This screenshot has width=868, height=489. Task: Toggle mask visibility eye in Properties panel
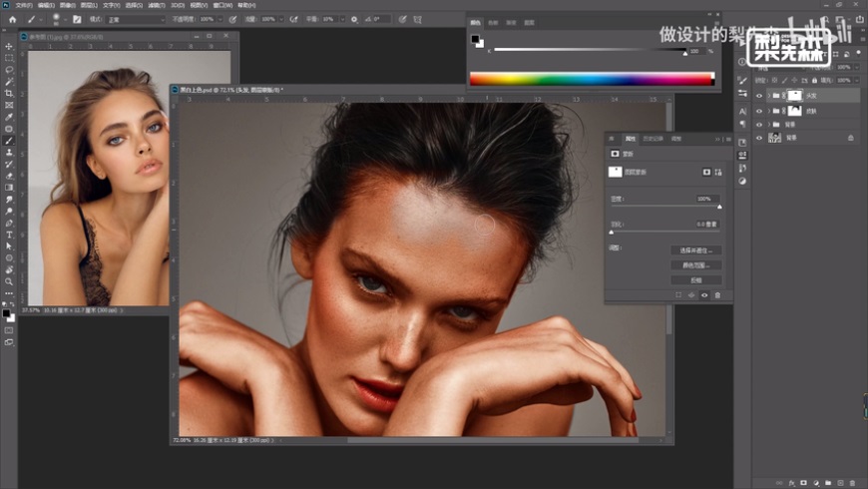tap(704, 295)
